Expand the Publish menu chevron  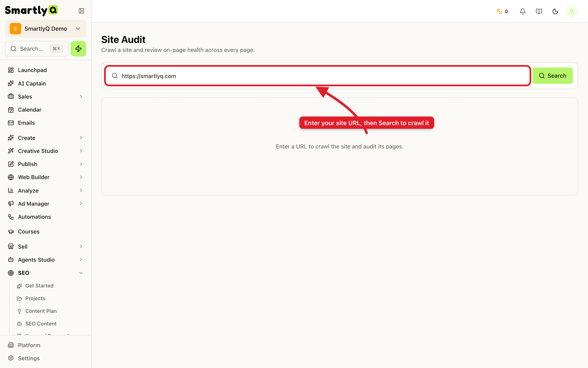coord(81,164)
